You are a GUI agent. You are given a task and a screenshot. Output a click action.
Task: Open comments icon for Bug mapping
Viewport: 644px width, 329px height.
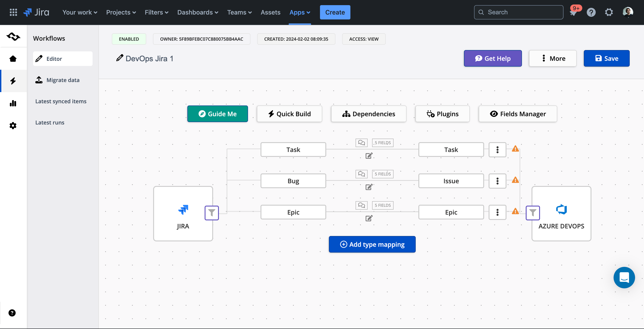pyautogui.click(x=362, y=174)
